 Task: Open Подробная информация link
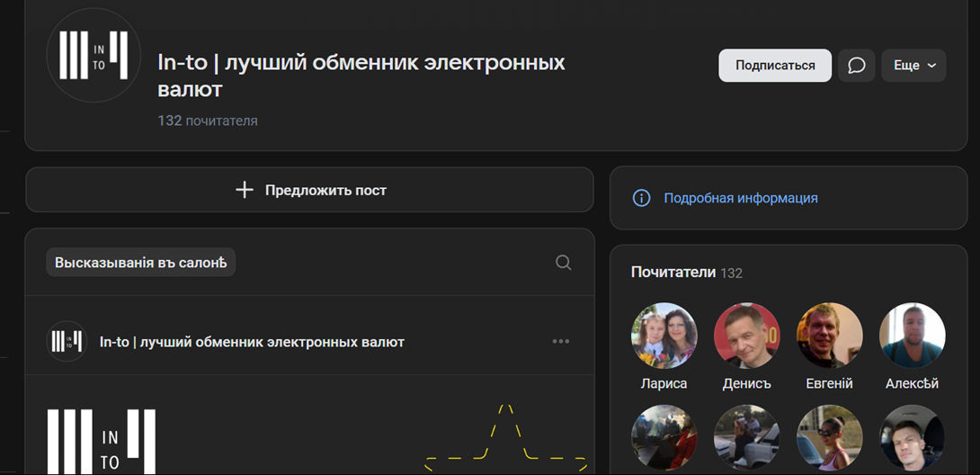click(741, 198)
